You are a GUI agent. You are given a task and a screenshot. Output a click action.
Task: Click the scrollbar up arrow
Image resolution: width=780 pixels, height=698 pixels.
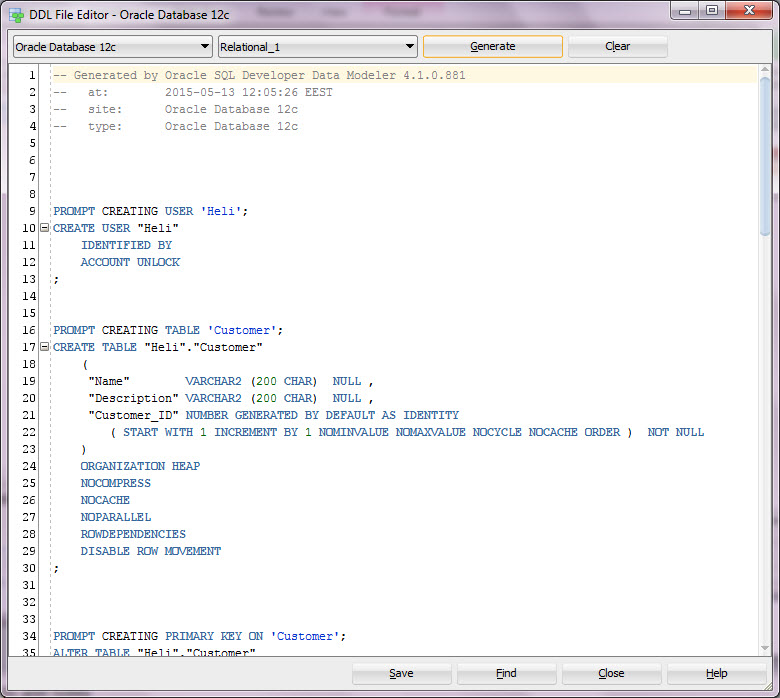pyautogui.click(x=765, y=71)
